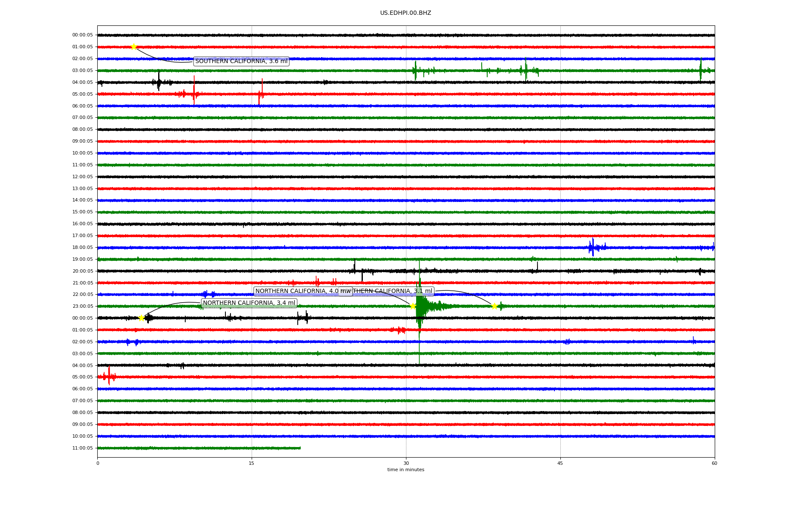The height and width of the screenshot is (508, 812).
Task: Click the 30 tick on x-axis
Action: (406, 463)
